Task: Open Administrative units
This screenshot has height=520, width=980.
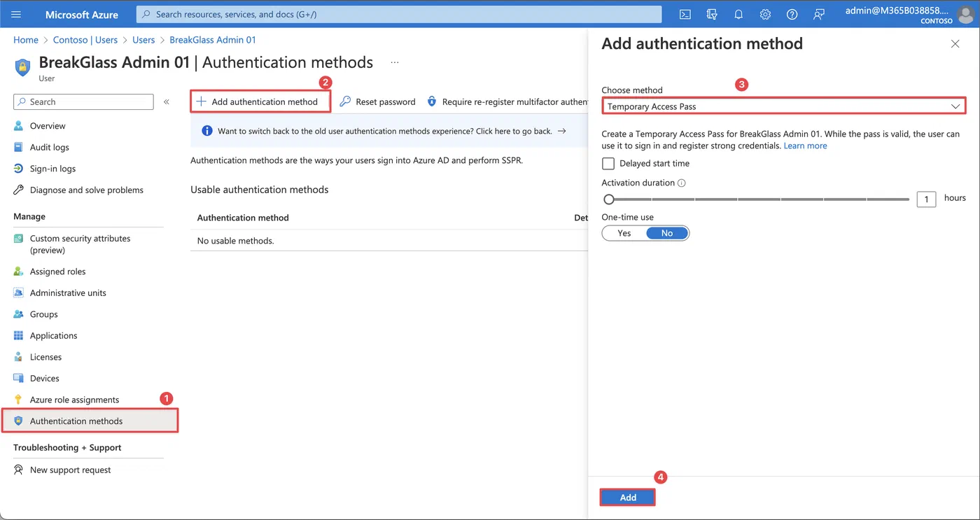Action: click(68, 293)
